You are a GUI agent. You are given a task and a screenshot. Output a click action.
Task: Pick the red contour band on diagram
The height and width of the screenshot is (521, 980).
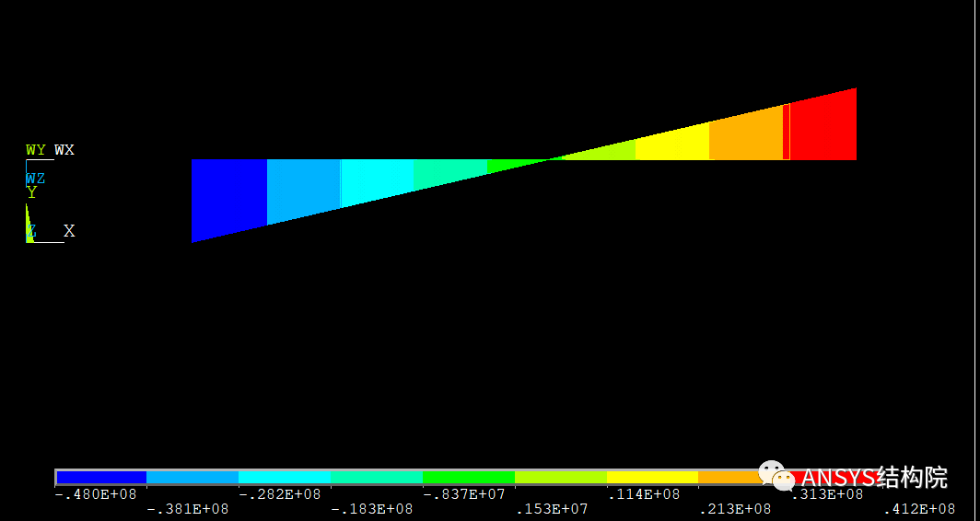(x=822, y=128)
